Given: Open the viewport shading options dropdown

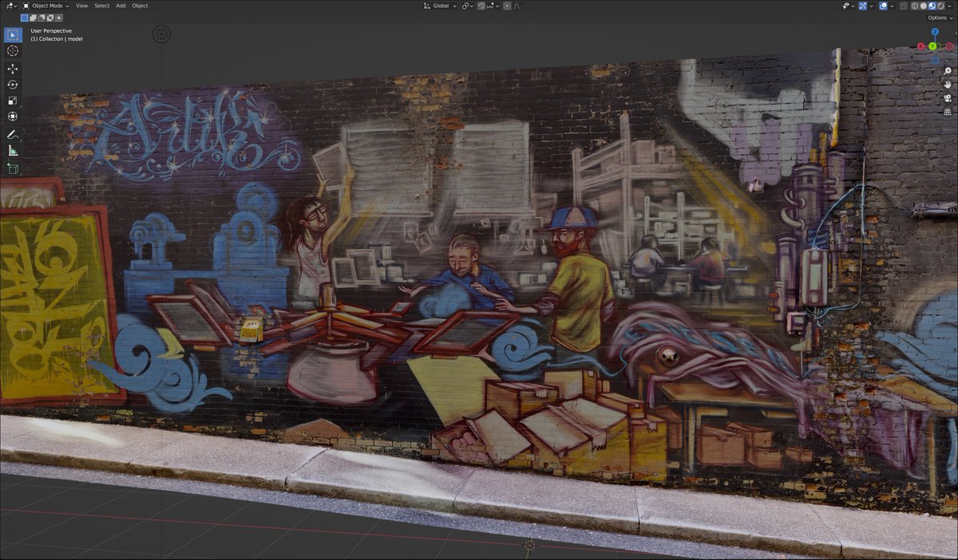Looking at the screenshot, I should (x=949, y=6).
